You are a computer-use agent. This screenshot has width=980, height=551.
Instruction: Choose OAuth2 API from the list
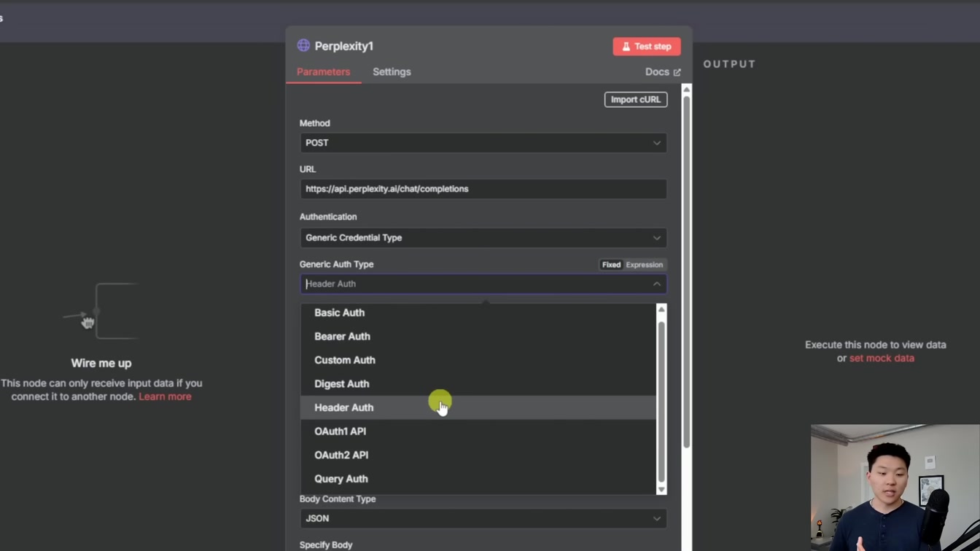[478, 455]
